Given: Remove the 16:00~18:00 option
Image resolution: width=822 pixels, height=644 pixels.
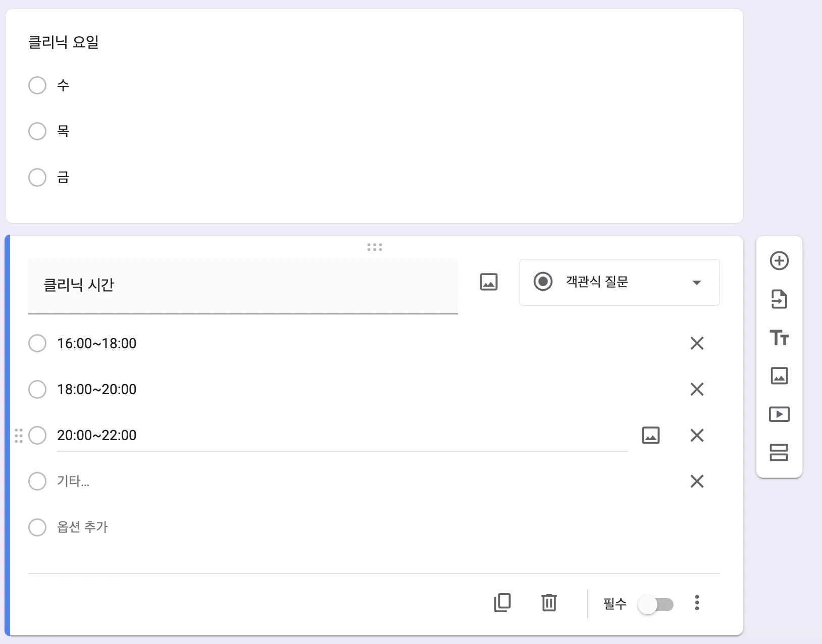Looking at the screenshot, I should [697, 343].
